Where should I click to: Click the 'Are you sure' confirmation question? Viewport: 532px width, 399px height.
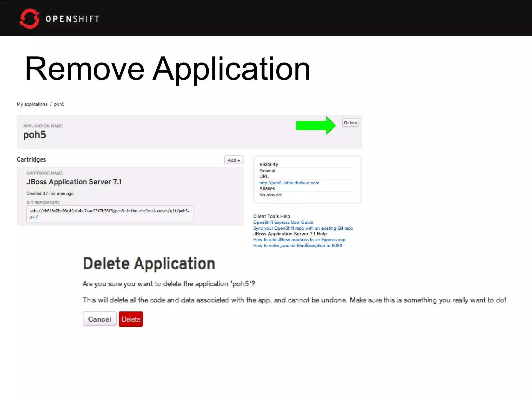coord(169,284)
